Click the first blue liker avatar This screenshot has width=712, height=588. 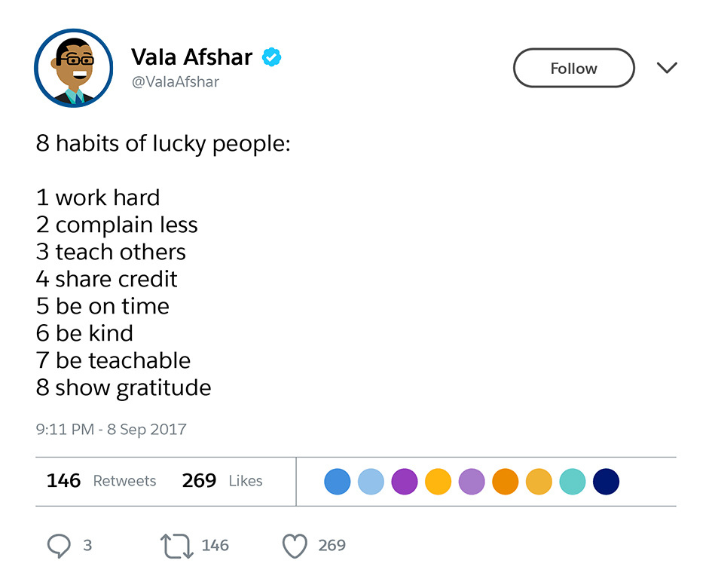click(338, 482)
